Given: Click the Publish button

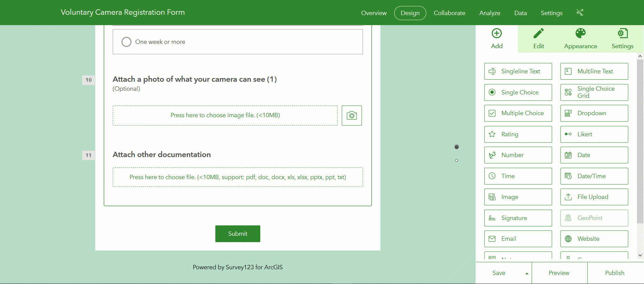Looking at the screenshot, I should click(x=615, y=273).
